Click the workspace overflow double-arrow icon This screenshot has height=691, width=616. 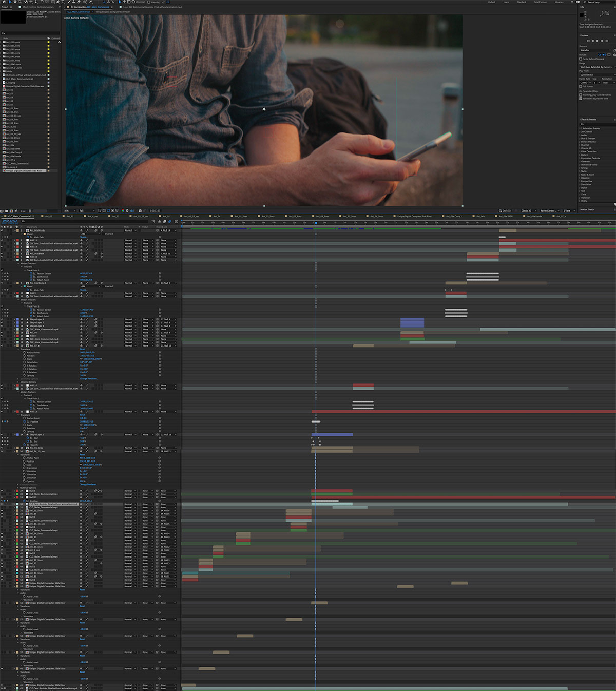572,2
